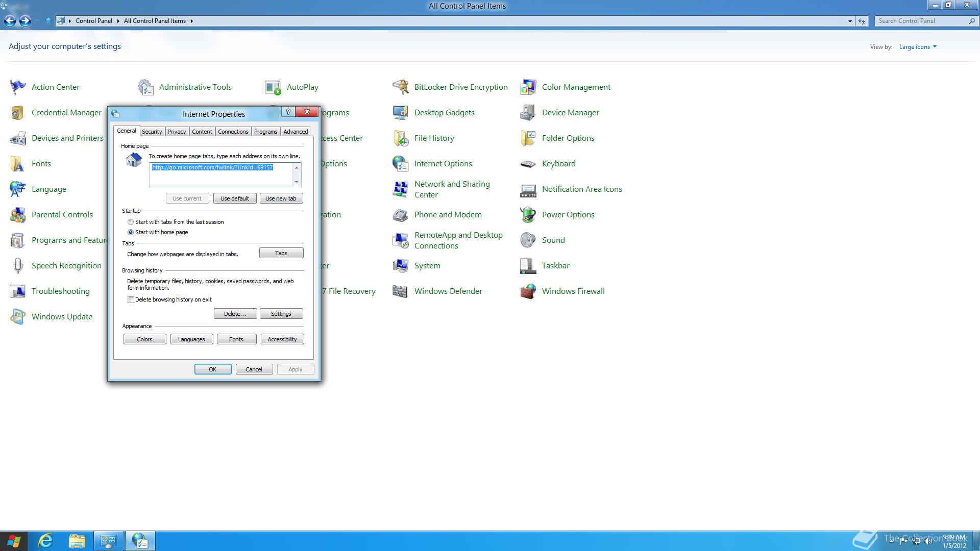This screenshot has height=551, width=980.
Task: Open the Network and Sharing Center icon
Action: 401,189
